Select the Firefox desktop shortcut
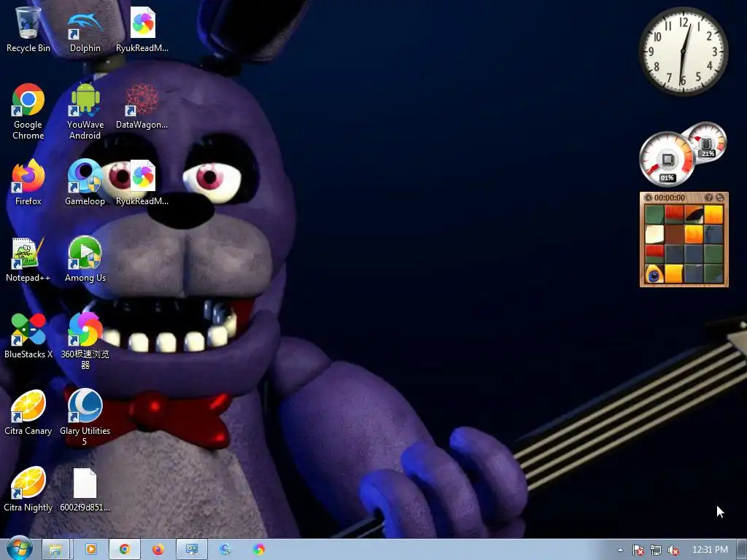The height and width of the screenshot is (560, 747). [x=28, y=182]
